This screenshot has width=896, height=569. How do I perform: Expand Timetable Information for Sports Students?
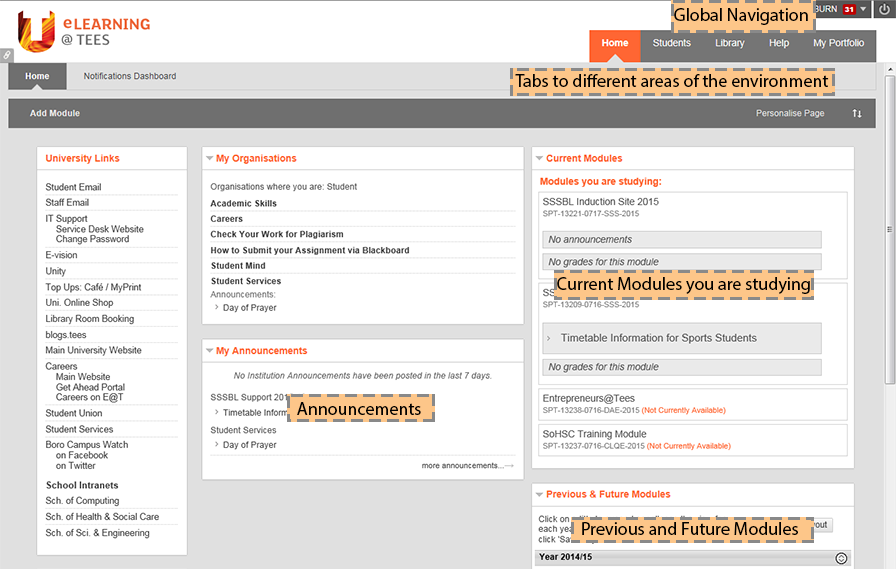tap(549, 338)
